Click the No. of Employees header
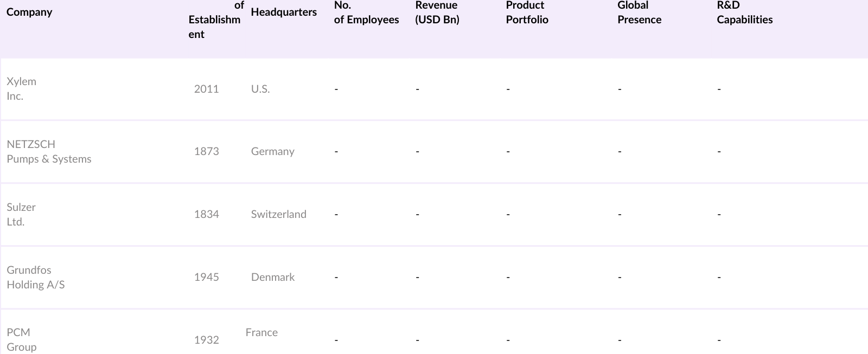Image resolution: width=868 pixels, height=354 pixels. (x=366, y=12)
